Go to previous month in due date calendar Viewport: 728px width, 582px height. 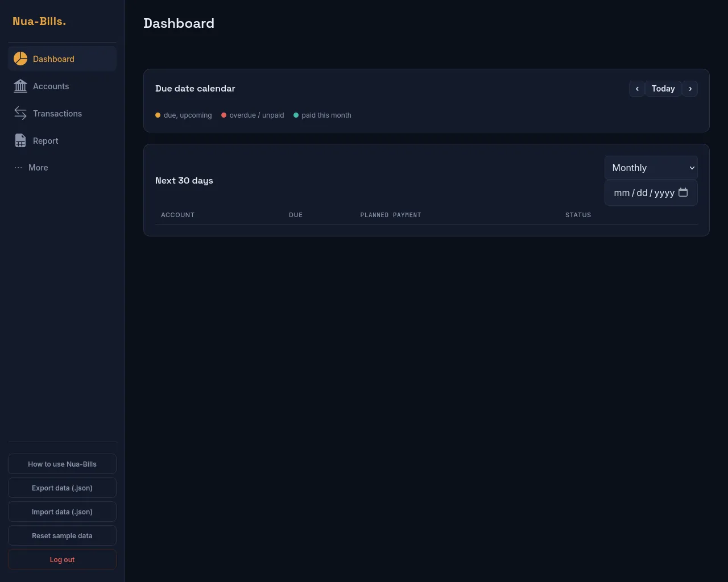point(637,89)
